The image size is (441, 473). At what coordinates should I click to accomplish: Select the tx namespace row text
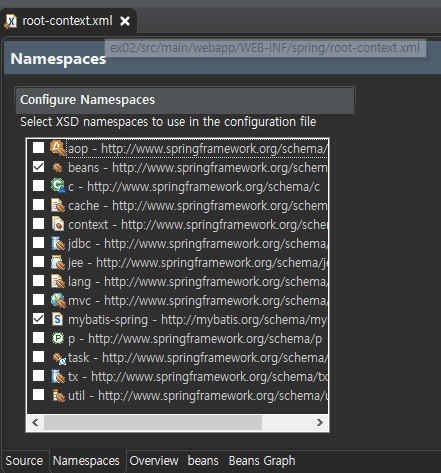pyautogui.click(x=198, y=377)
